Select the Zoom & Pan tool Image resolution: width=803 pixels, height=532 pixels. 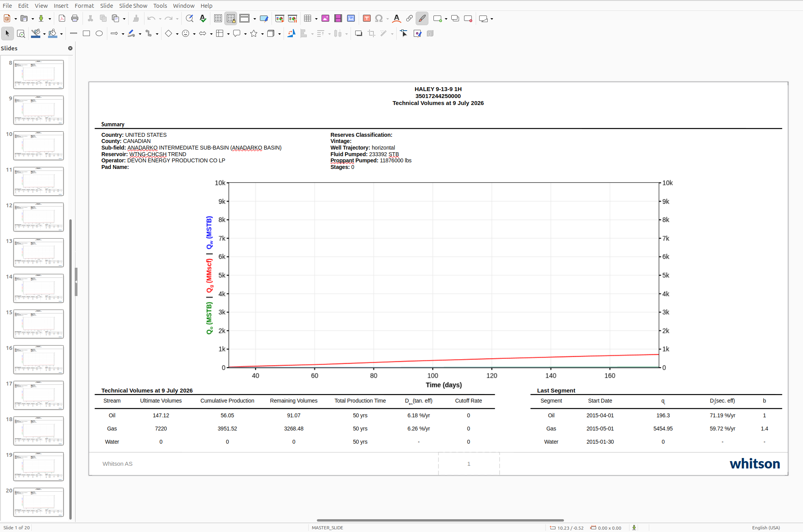[x=21, y=34]
